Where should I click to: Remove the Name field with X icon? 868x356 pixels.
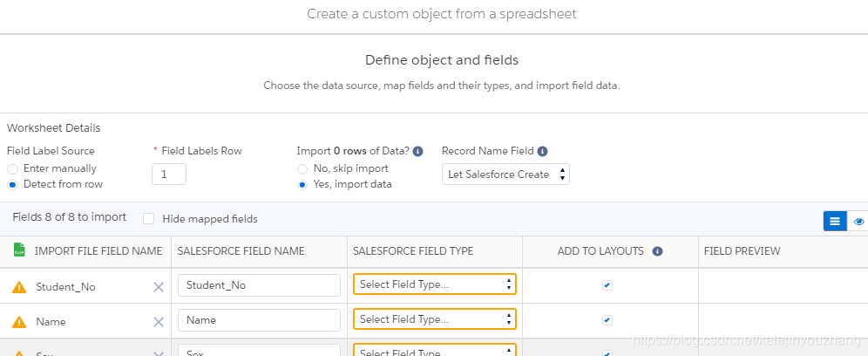(159, 321)
